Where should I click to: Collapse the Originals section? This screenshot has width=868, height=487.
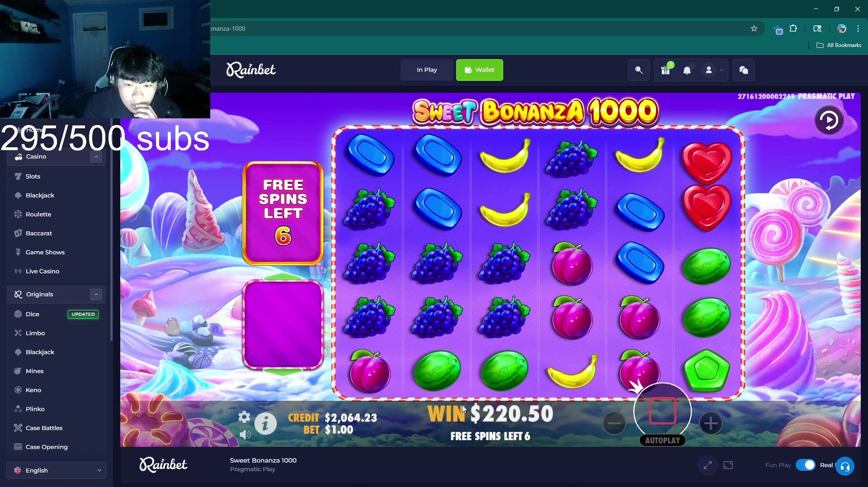[96, 295]
